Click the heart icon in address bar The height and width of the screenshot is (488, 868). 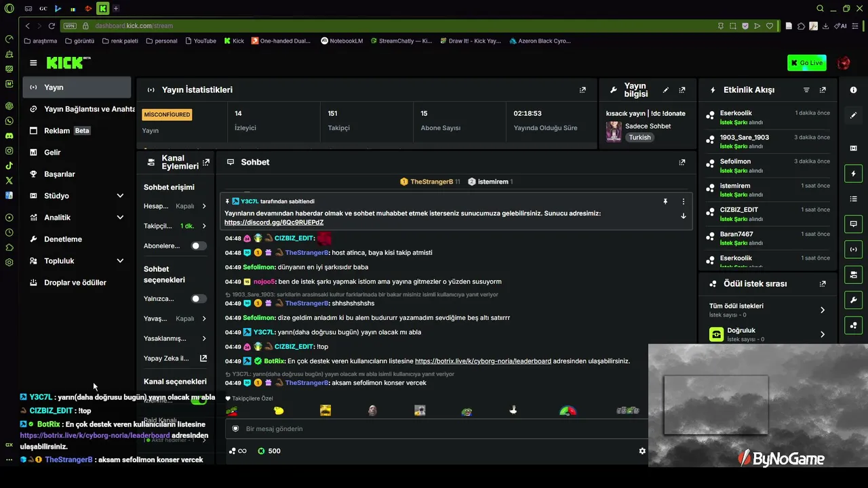pyautogui.click(x=770, y=26)
